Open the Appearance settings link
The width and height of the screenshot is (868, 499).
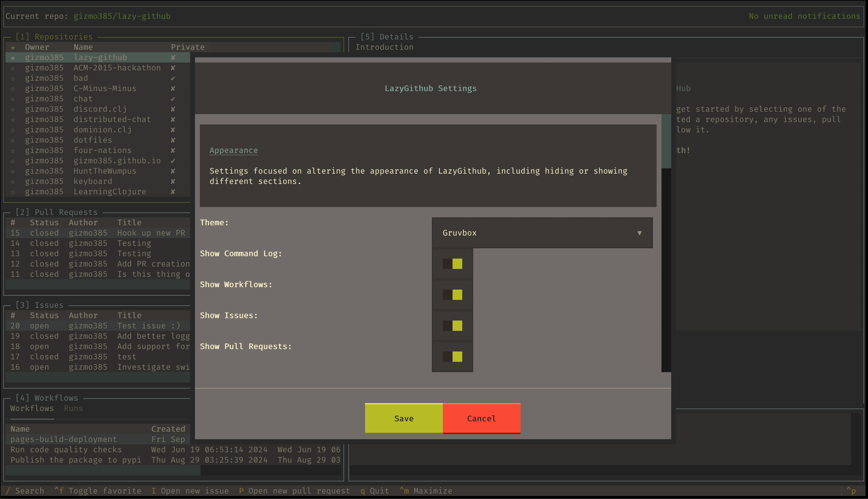(x=234, y=150)
